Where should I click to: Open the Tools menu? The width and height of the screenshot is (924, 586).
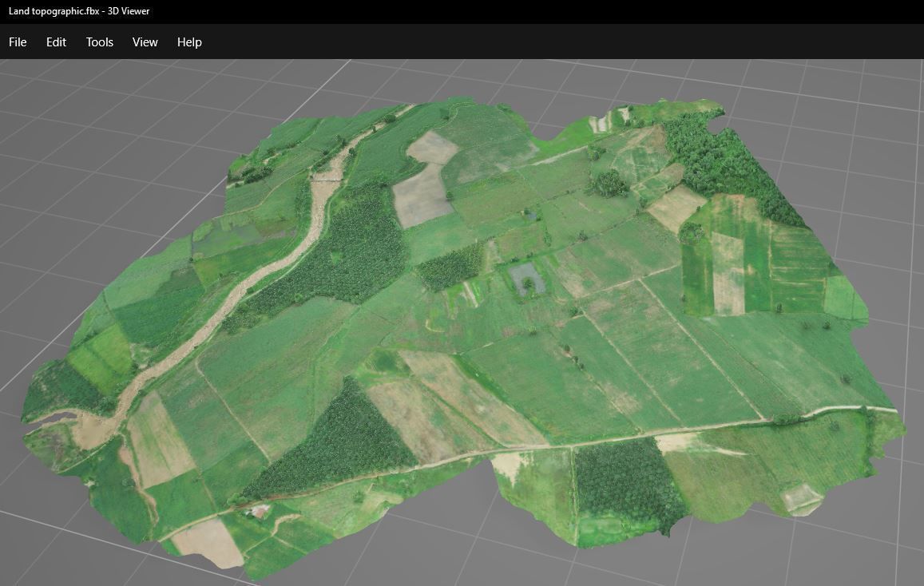tap(100, 42)
